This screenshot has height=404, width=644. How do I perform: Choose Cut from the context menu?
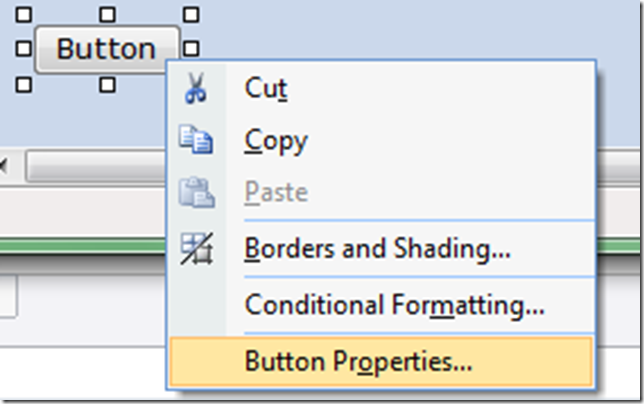click(266, 89)
